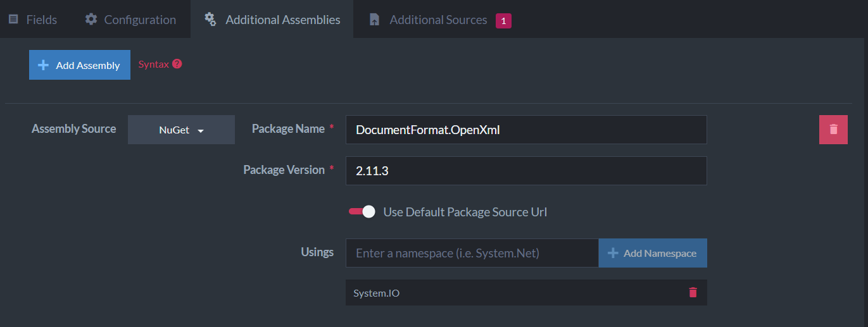Click the Additional Sources count badge
868x327 pixels.
click(x=503, y=21)
